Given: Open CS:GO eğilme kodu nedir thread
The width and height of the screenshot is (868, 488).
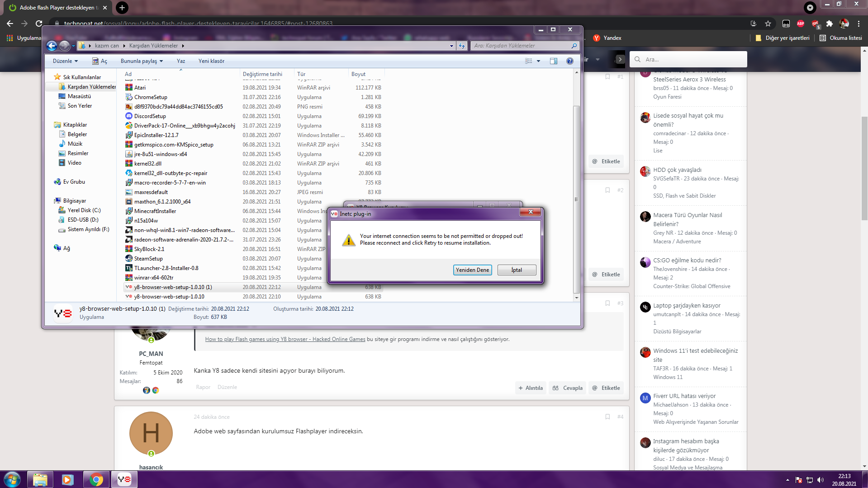Looking at the screenshot, I should coord(687,261).
